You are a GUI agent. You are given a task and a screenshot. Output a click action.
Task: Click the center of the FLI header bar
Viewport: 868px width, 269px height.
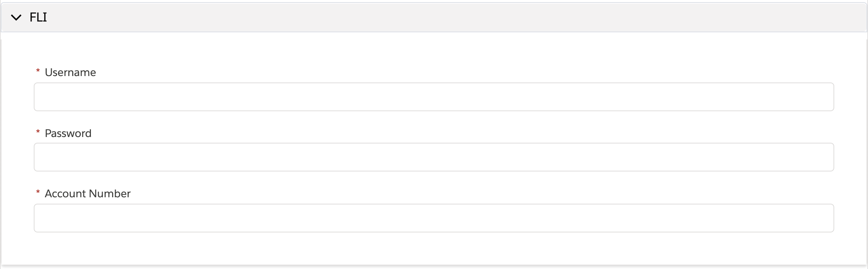[x=434, y=17]
